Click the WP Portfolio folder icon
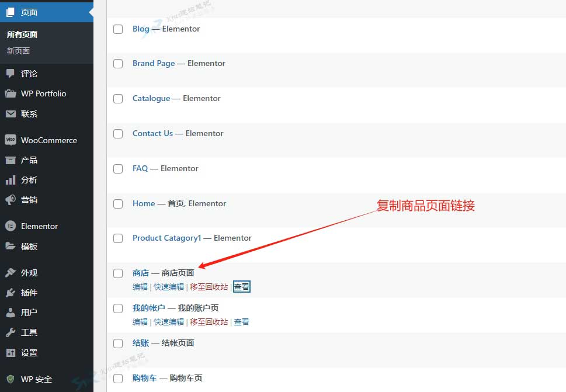The width and height of the screenshot is (566, 392). coord(11,94)
